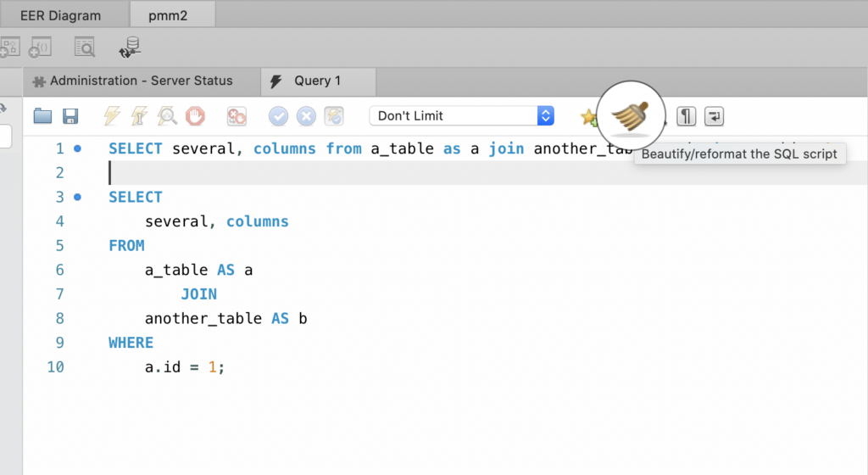Execute statement under cursor (lightning with cursor icon)

[x=139, y=116]
